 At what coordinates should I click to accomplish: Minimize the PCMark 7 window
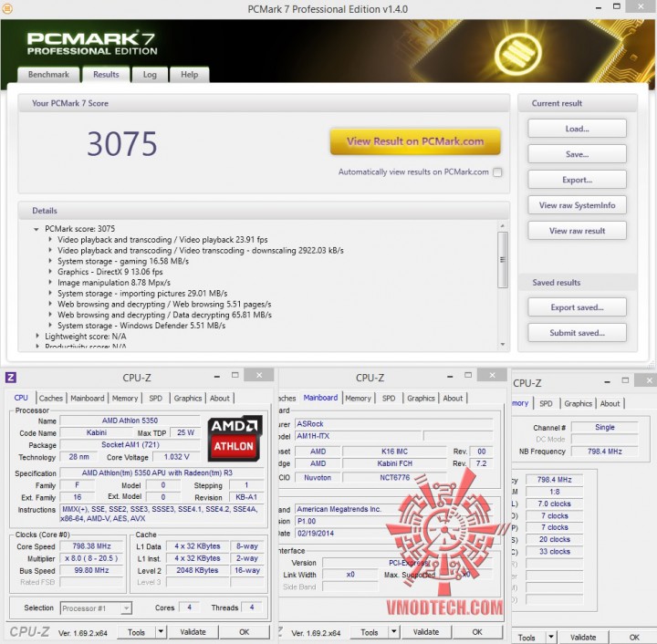pos(599,8)
